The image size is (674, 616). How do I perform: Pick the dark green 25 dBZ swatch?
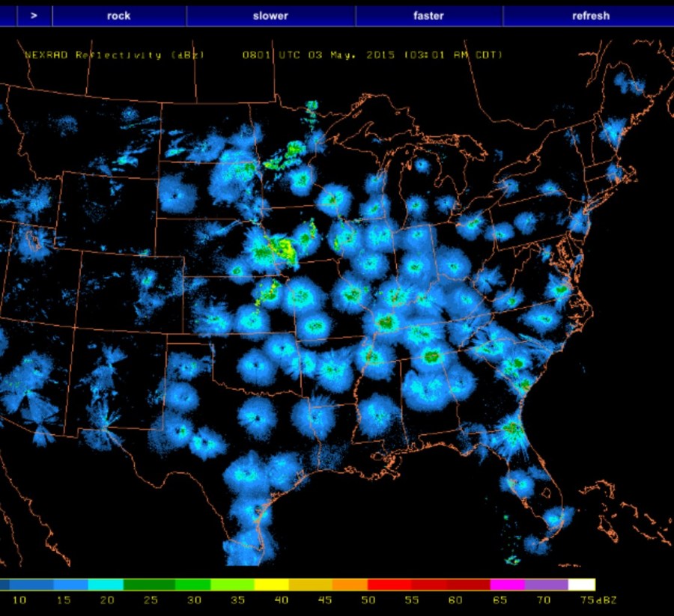(x=145, y=585)
